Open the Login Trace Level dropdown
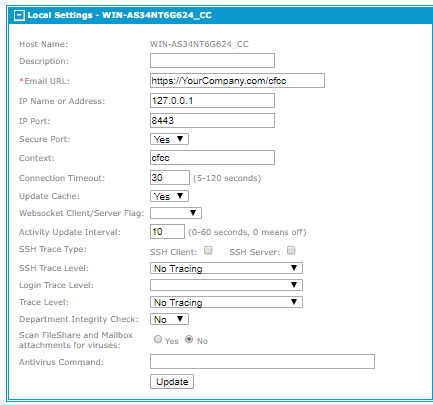 (226, 285)
